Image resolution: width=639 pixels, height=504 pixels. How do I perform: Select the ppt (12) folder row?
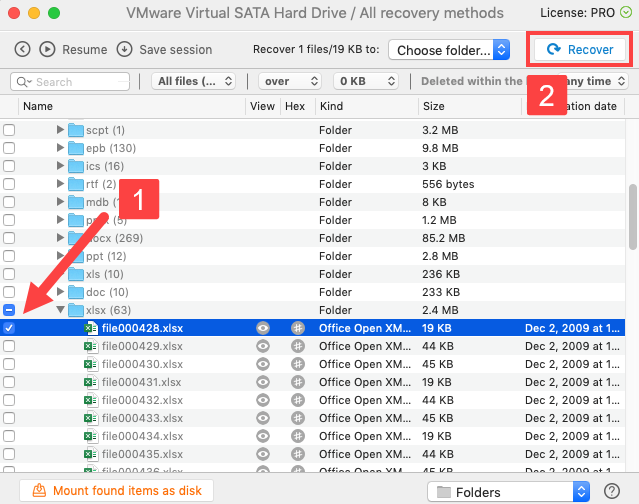tap(312, 256)
